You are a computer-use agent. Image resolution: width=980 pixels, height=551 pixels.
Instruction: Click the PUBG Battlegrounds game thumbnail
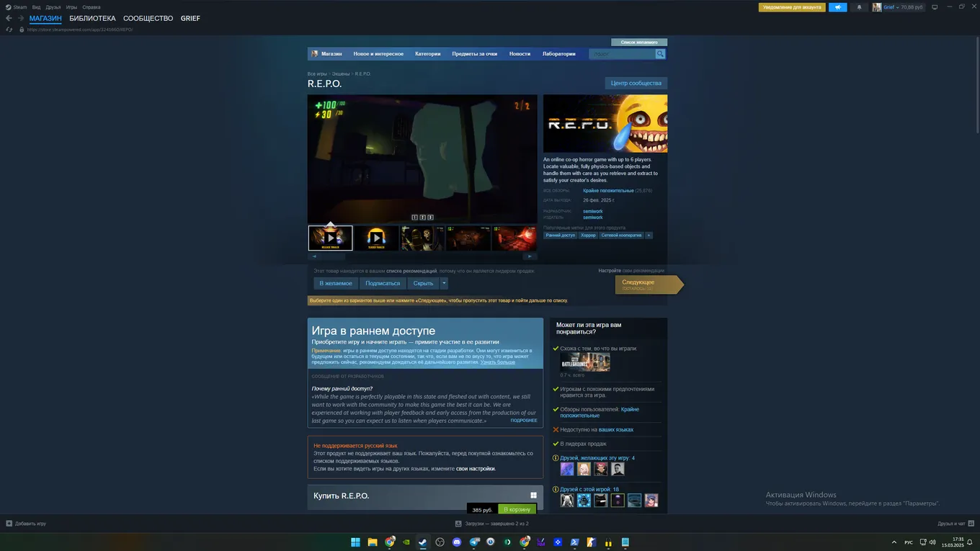(x=585, y=362)
